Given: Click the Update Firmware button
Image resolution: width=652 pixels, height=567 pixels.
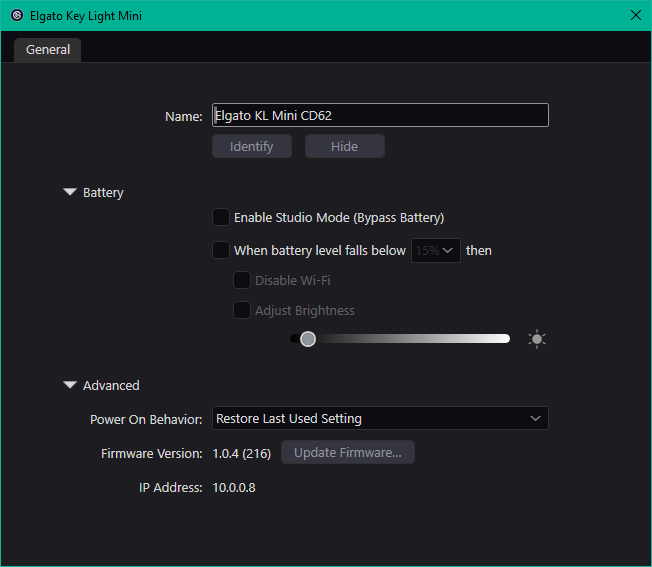Looking at the screenshot, I should [347, 452].
